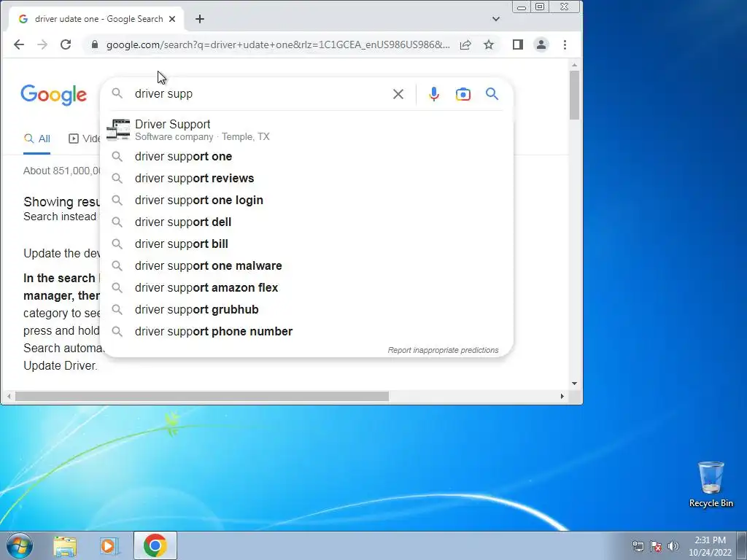The image size is (747, 560).
Task: Click the taskbar clock showing 2:31 PM
Action: [710, 546]
